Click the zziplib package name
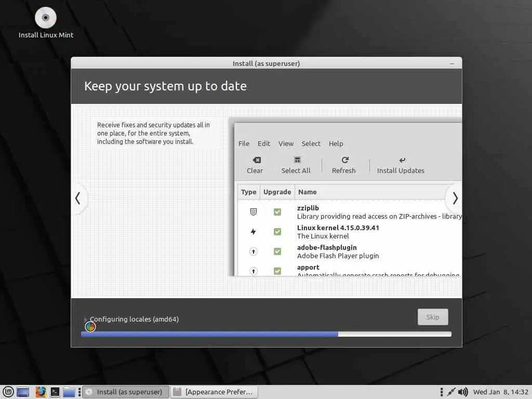532x399 pixels. click(x=308, y=208)
